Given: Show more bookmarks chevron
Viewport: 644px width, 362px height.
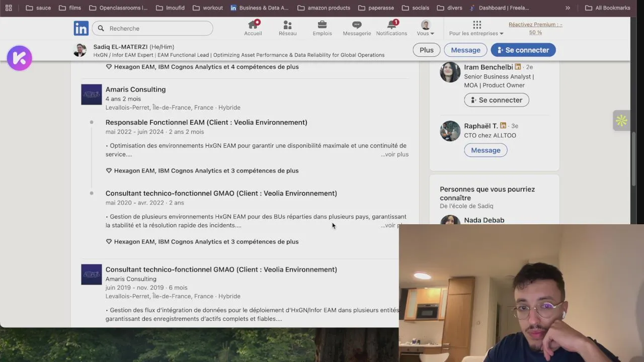Looking at the screenshot, I should tap(568, 8).
